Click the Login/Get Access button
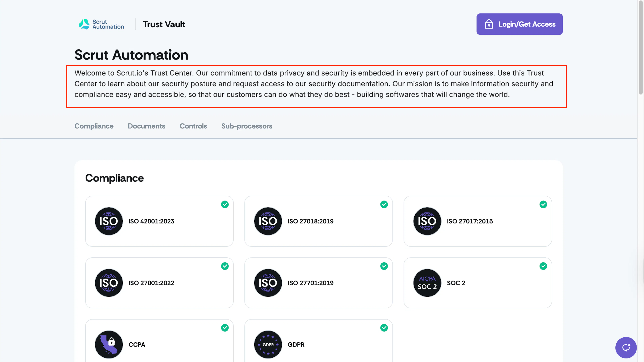 click(520, 24)
